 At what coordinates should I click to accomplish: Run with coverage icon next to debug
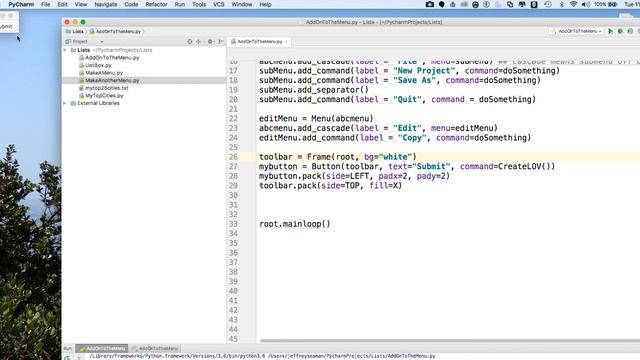[630, 31]
